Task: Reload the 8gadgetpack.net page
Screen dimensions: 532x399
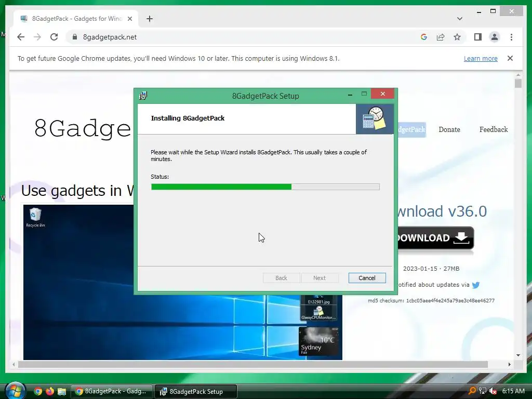Action: click(x=54, y=37)
